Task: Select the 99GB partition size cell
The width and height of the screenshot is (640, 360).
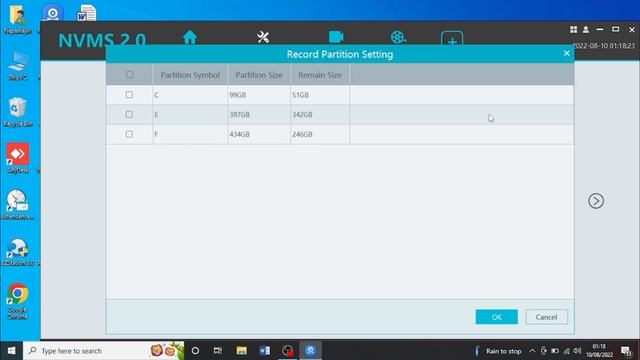Action: (x=259, y=95)
